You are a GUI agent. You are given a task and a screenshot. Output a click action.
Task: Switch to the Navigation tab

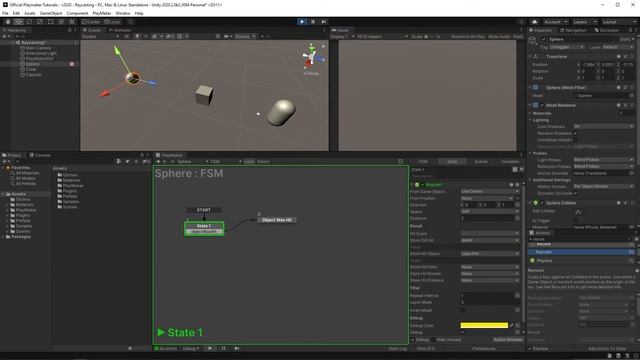573,30
